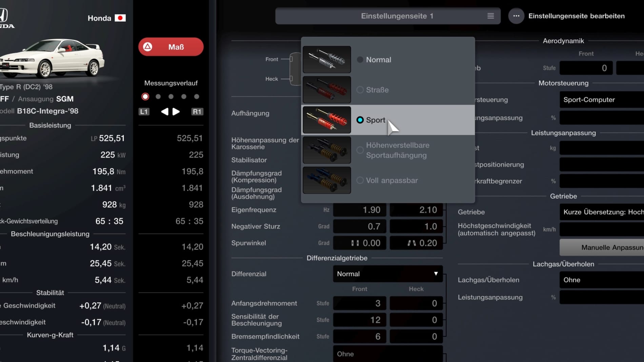Click the red Sport coilover thumbnail
The image size is (644, 362).
pyautogui.click(x=326, y=120)
